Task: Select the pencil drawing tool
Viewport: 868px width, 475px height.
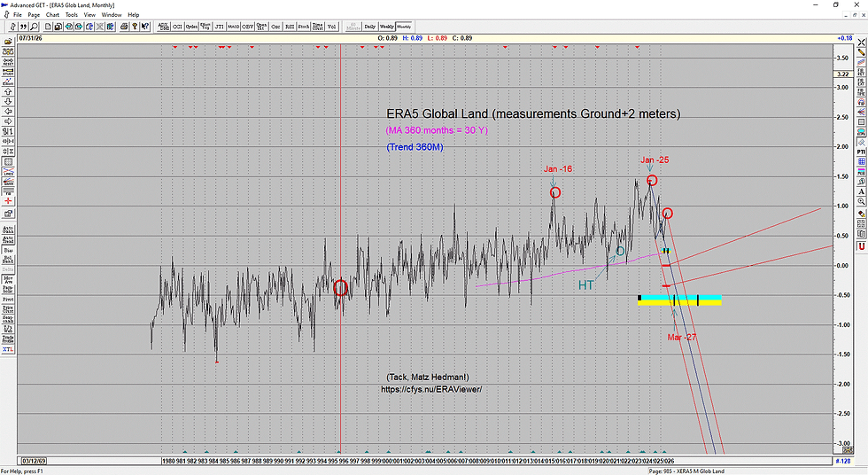Action: [x=861, y=51]
